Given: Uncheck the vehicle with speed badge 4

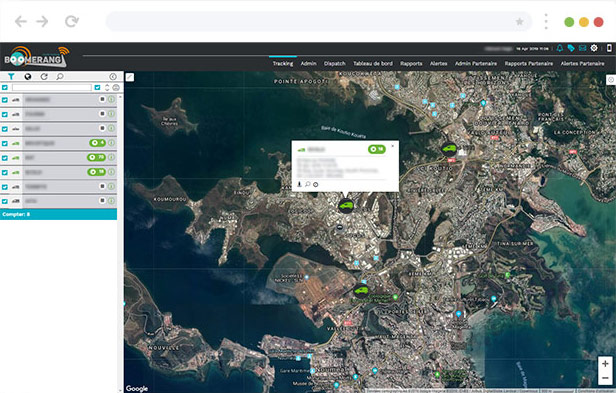Looking at the screenshot, I should click(x=5, y=143).
